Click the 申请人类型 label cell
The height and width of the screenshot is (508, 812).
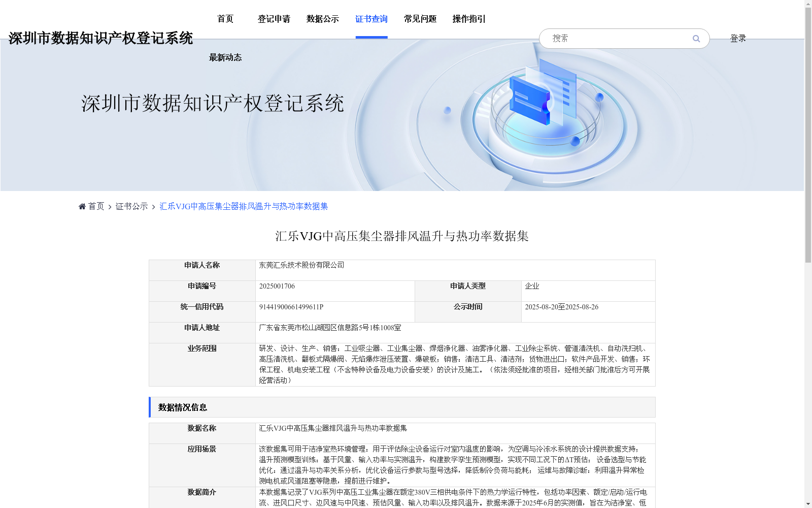pyautogui.click(x=468, y=291)
